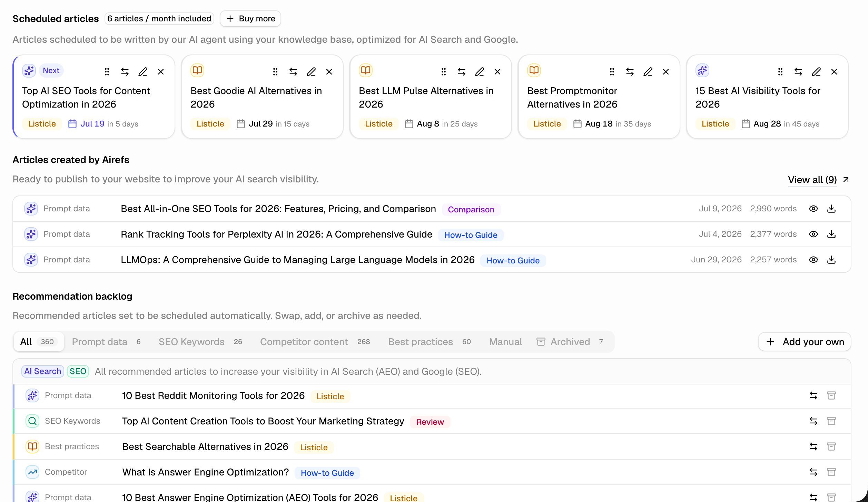Remove Top AI SEO Tools scheduled article
Viewport: 868px width, 502px height.
point(161,72)
